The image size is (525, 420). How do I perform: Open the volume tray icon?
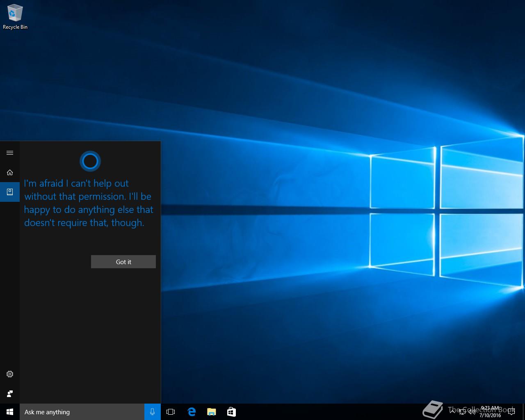pyautogui.click(x=472, y=412)
